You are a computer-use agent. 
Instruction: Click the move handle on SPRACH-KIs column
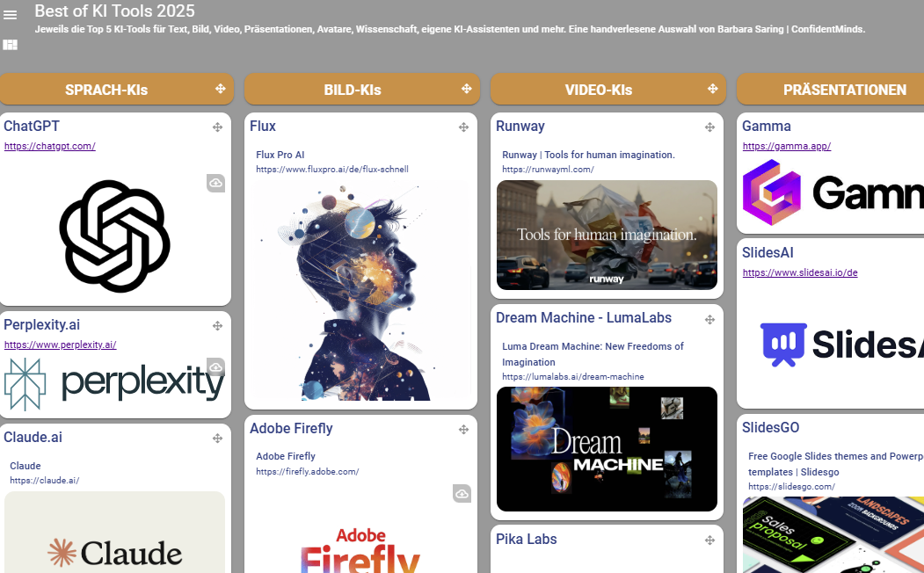(x=221, y=89)
